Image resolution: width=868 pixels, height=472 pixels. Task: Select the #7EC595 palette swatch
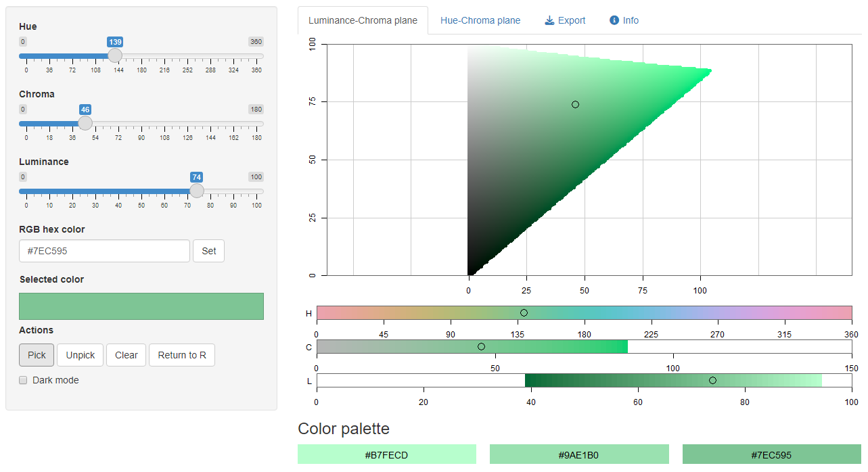(772, 454)
